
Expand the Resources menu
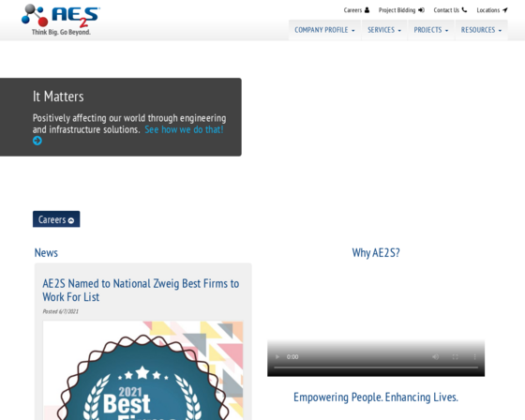point(481,30)
